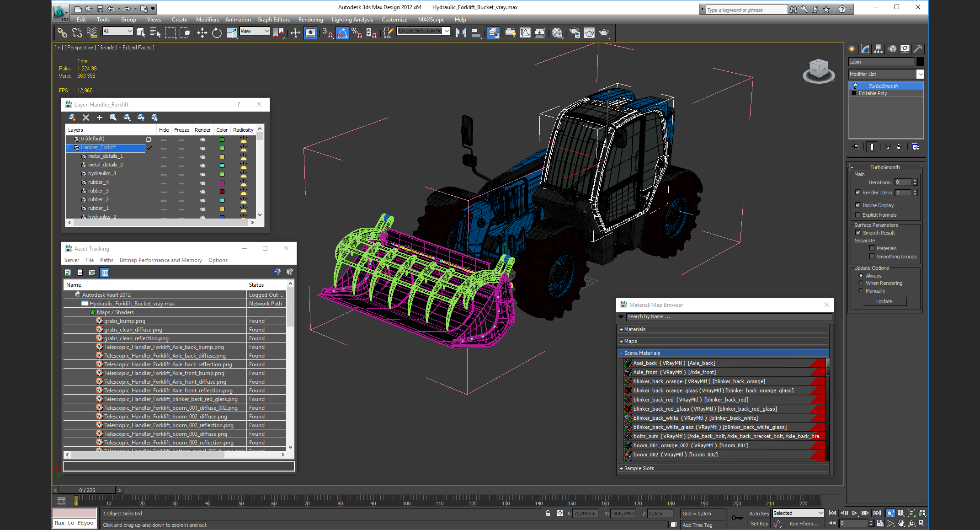Open Render Setup icon
The image size is (980, 530).
tap(575, 32)
